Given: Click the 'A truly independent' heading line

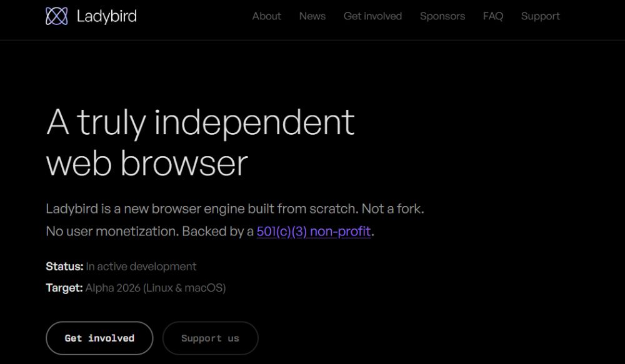Looking at the screenshot, I should point(200,122).
